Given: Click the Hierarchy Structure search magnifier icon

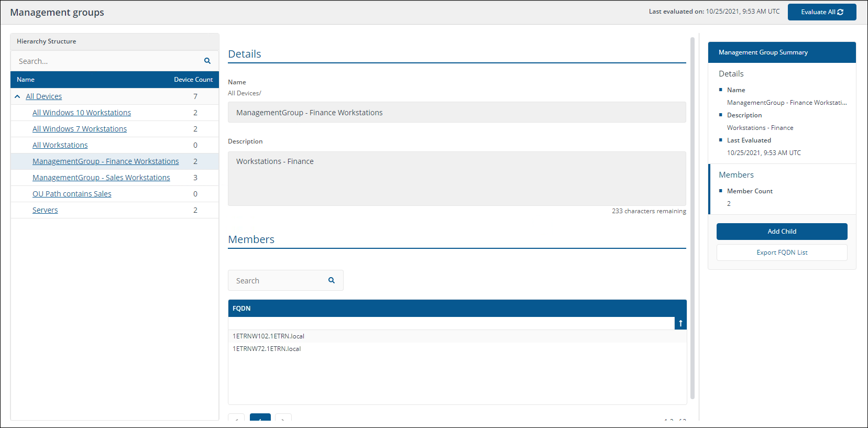Looking at the screenshot, I should (207, 61).
